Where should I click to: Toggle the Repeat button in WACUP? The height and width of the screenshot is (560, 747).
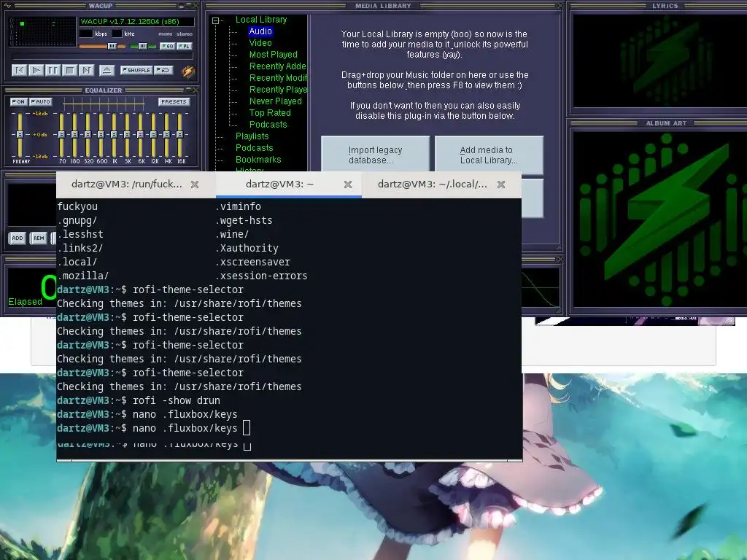(x=164, y=70)
